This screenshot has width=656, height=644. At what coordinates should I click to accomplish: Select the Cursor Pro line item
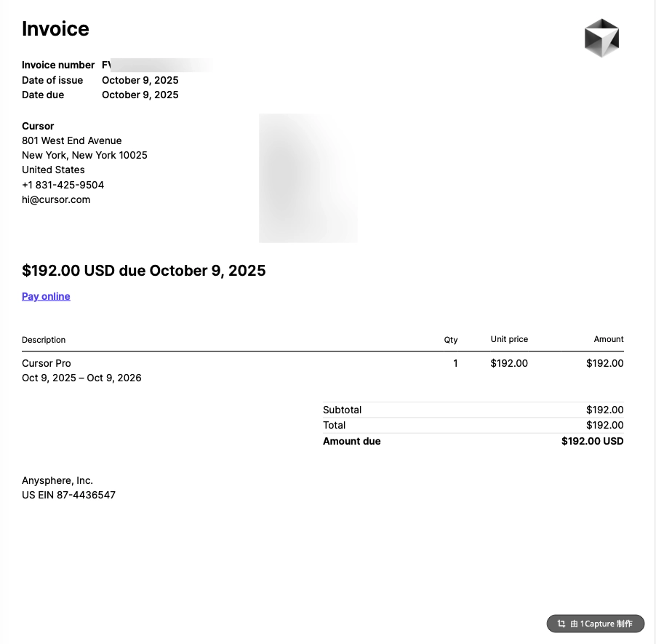pos(47,363)
